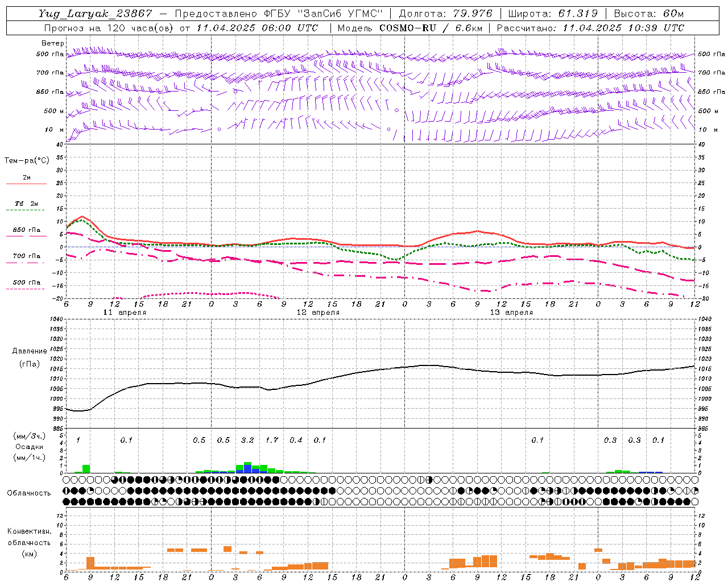Click the 'Тем-ра(°C)' temperature panel label
This screenshot has height=582, width=728.
tap(27, 161)
